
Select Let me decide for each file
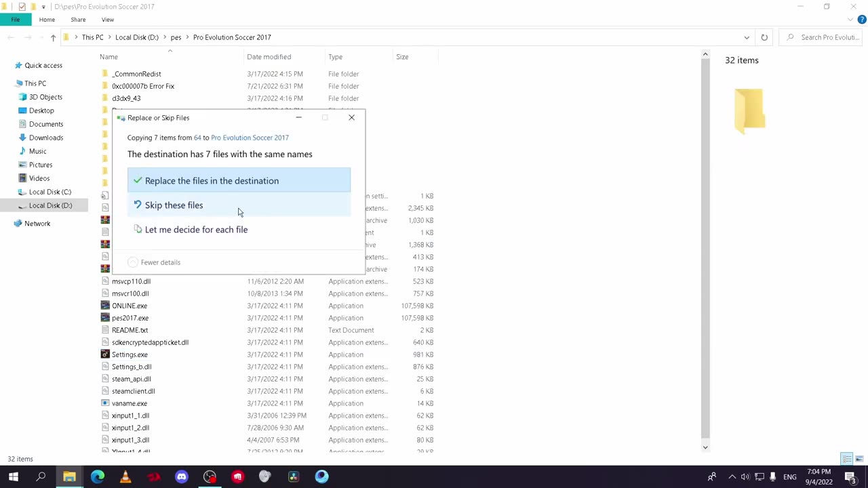[x=239, y=230]
